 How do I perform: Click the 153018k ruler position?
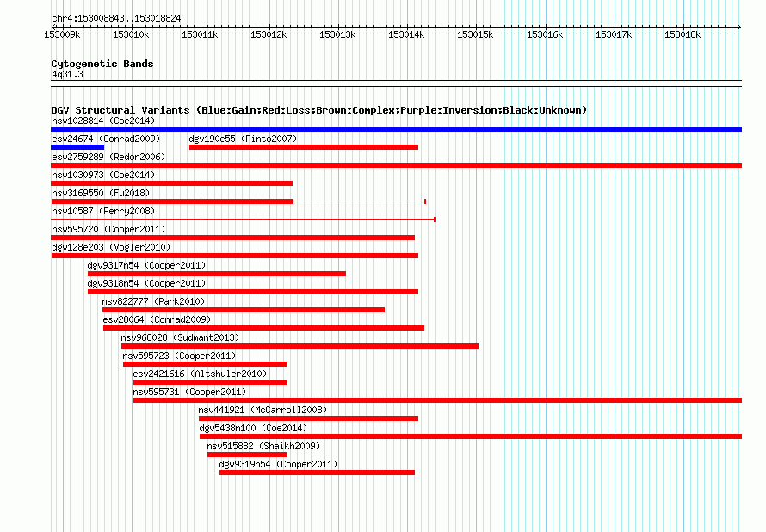(x=683, y=34)
